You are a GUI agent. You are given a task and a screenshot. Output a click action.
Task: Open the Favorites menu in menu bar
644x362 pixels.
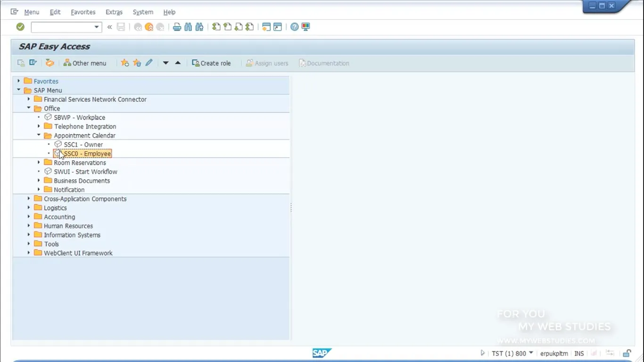[x=83, y=12]
